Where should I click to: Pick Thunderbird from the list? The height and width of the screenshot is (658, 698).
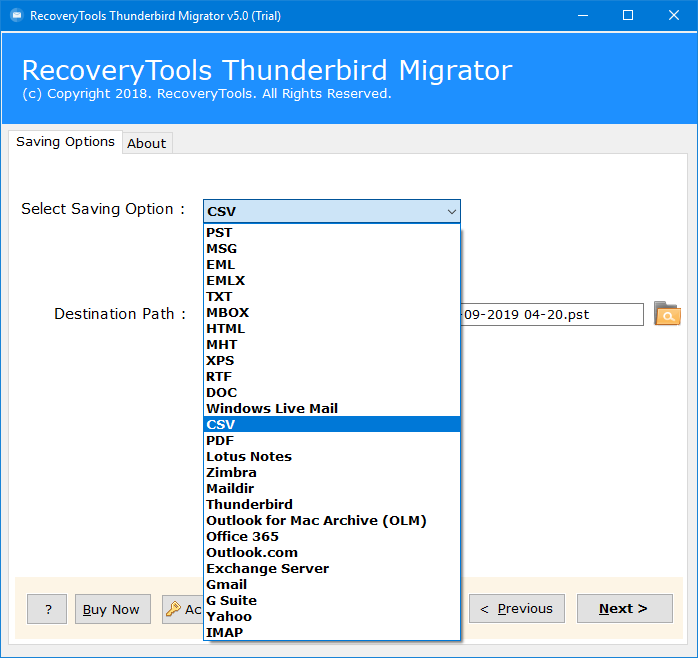click(x=332, y=504)
